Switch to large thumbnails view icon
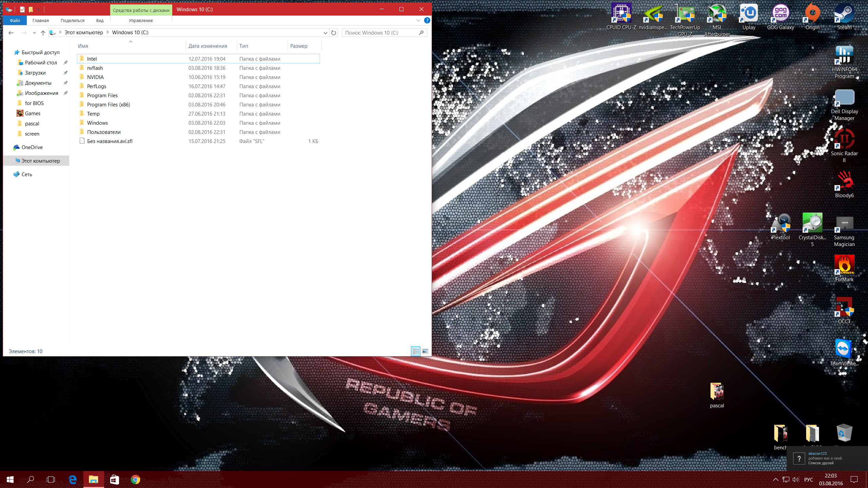Image resolution: width=868 pixels, height=488 pixels. [x=425, y=351]
